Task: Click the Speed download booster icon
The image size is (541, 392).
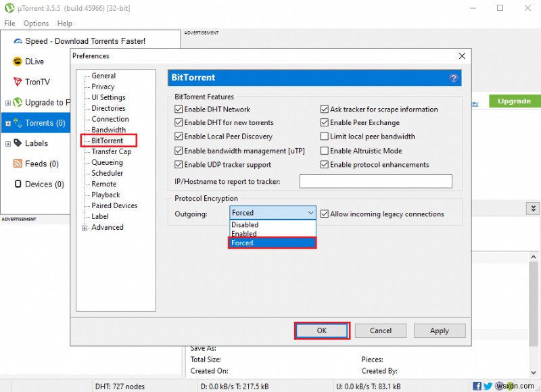Action: tap(18, 40)
